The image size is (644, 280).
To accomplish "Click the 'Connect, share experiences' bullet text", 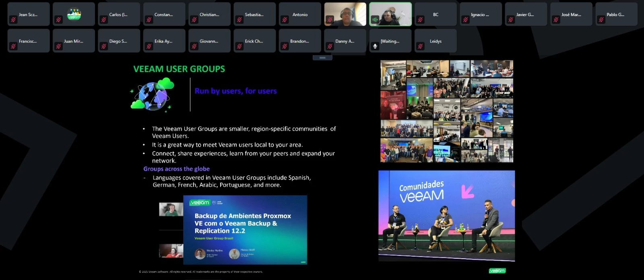I will coord(243,157).
